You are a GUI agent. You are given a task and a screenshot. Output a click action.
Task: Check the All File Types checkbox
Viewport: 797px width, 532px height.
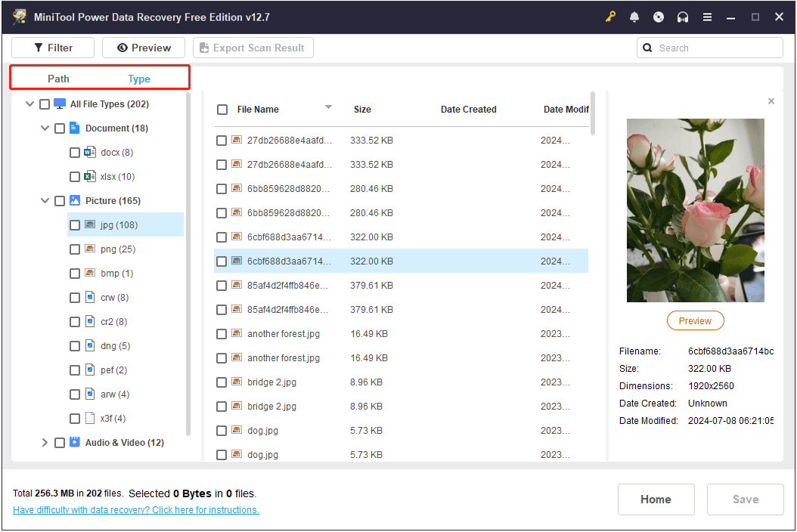point(43,104)
